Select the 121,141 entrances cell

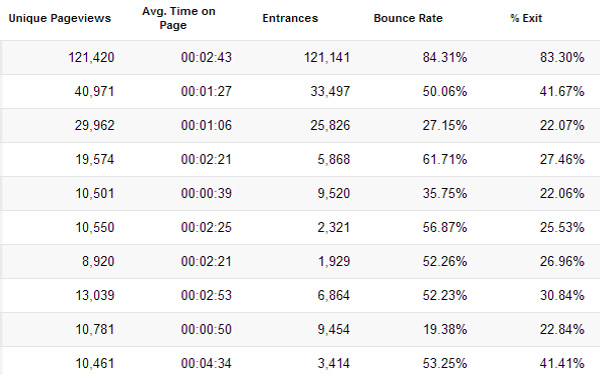327,57
